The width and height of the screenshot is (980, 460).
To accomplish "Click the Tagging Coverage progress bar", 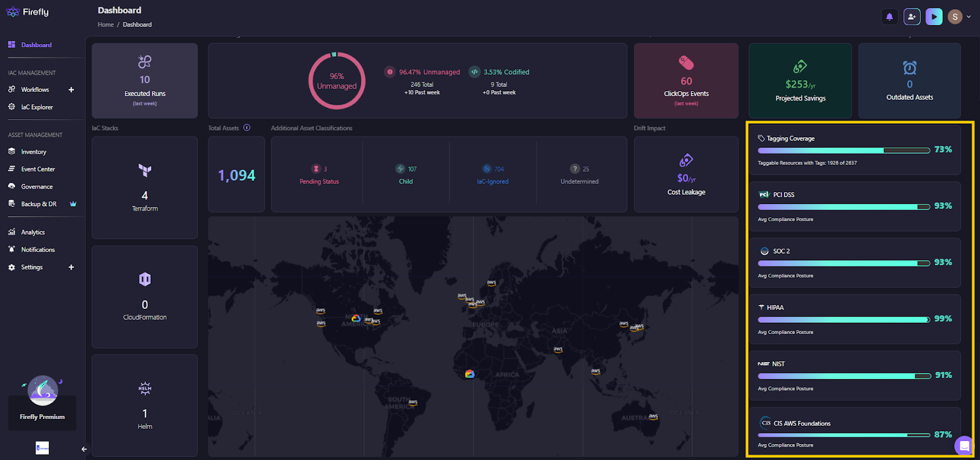I will tap(844, 150).
